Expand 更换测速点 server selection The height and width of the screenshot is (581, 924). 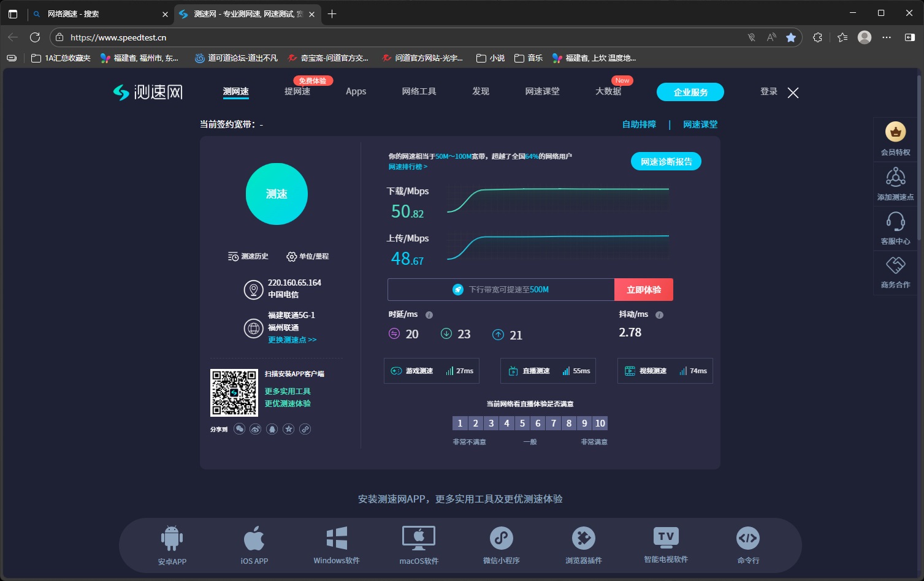point(292,340)
